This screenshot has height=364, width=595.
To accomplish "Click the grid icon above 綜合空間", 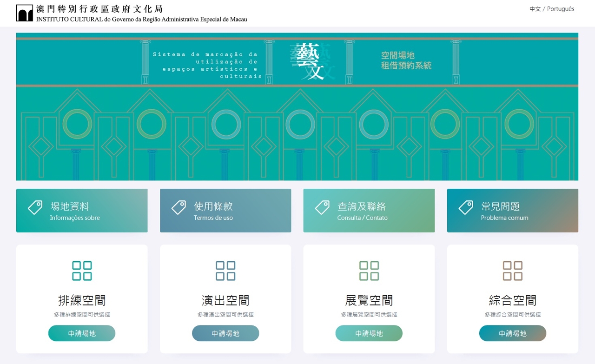I will pos(513,271).
